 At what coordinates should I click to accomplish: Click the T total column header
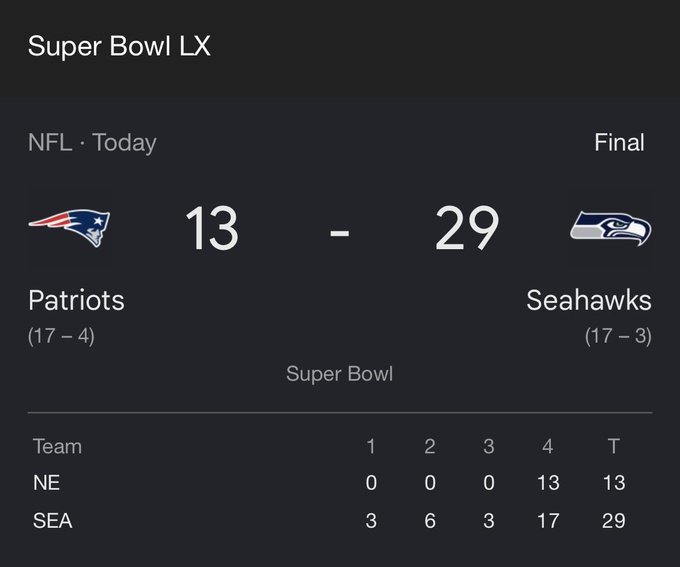[613, 446]
